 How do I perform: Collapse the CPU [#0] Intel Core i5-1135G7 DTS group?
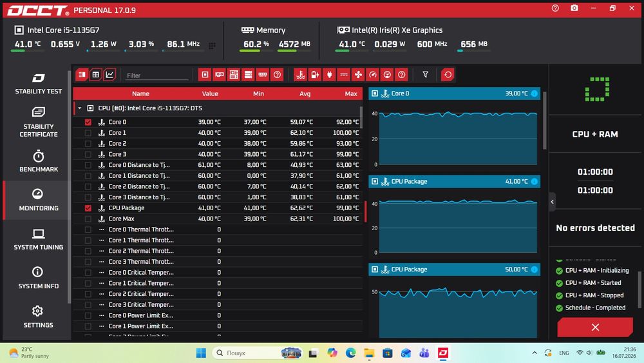pyautogui.click(x=80, y=108)
